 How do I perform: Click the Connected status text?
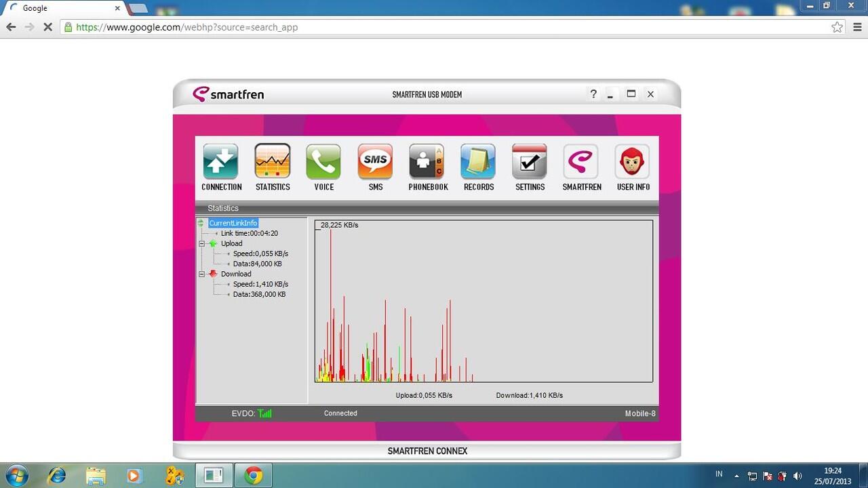(340, 413)
